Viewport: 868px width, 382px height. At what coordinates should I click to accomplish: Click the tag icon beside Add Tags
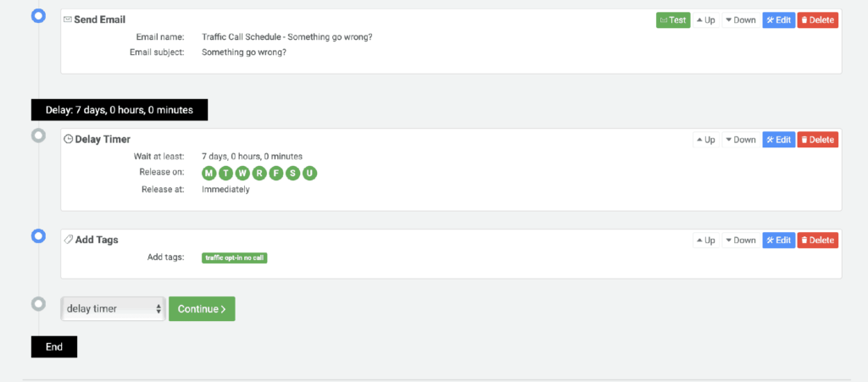pyautogui.click(x=68, y=240)
